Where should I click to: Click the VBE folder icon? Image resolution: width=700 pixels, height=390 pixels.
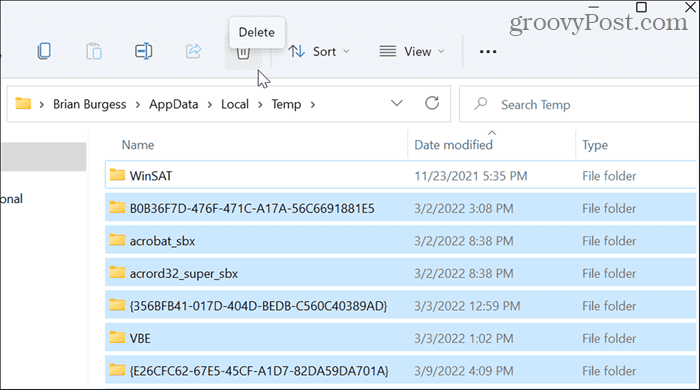(117, 337)
